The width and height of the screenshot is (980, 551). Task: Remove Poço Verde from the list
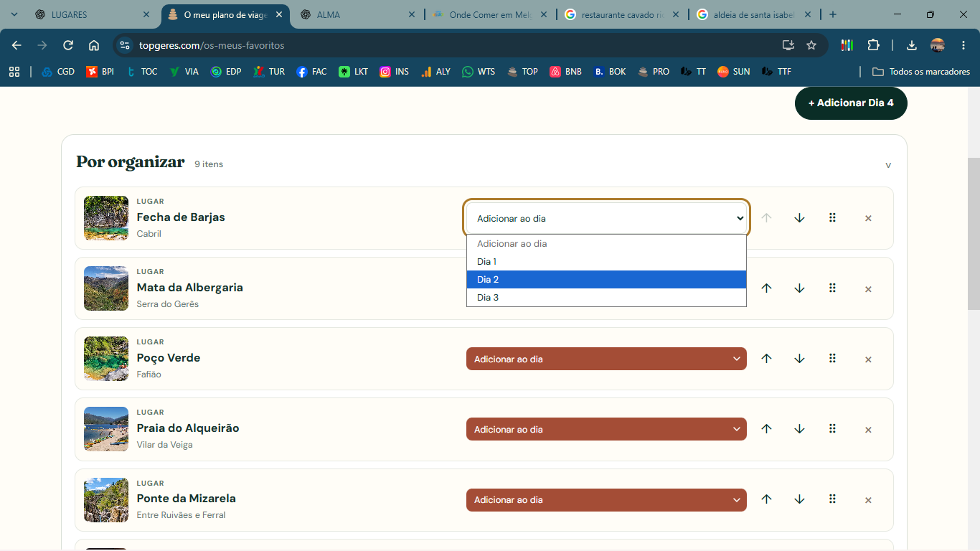868,359
